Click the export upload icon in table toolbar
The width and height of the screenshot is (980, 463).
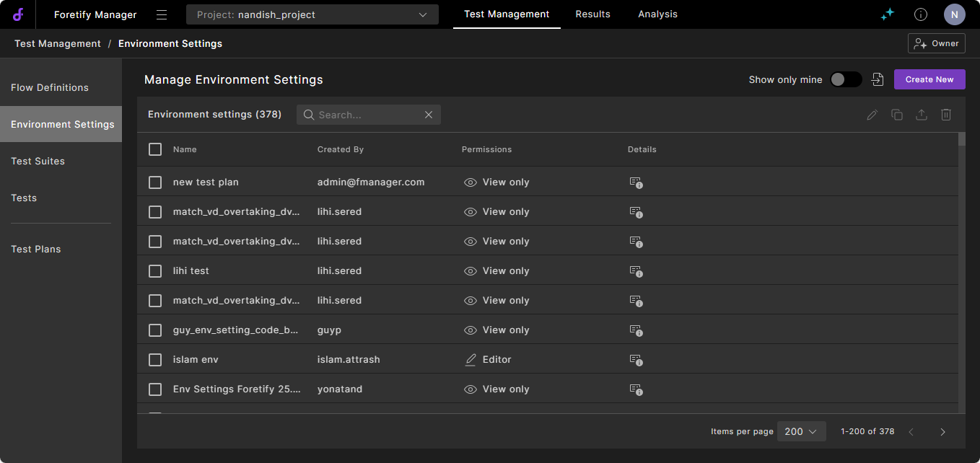(x=922, y=115)
